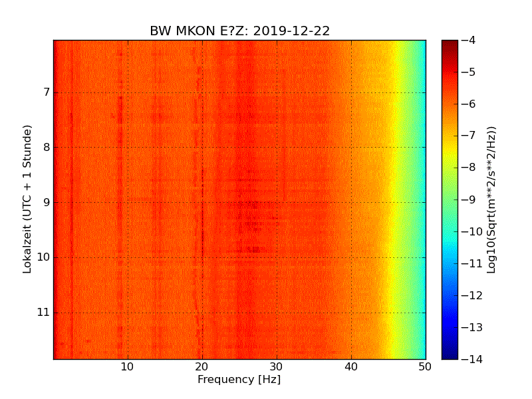Click colorbar tick label −12

click(x=472, y=295)
